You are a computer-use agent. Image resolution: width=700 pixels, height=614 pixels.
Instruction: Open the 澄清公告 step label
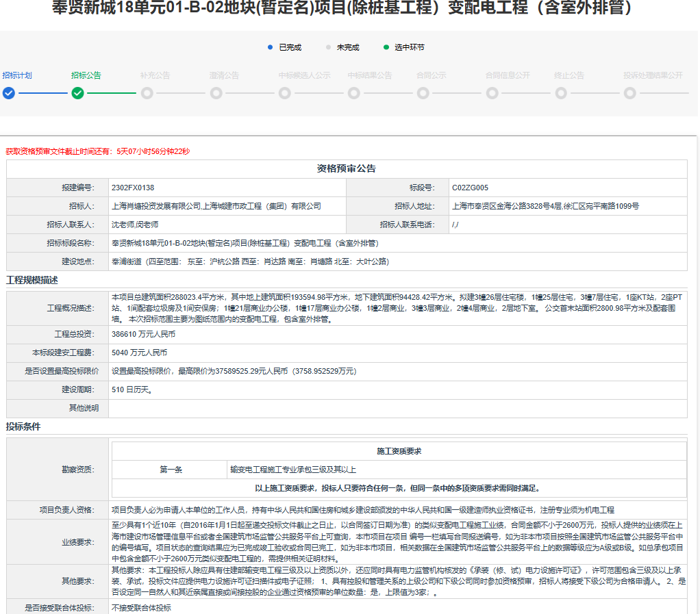click(x=224, y=75)
